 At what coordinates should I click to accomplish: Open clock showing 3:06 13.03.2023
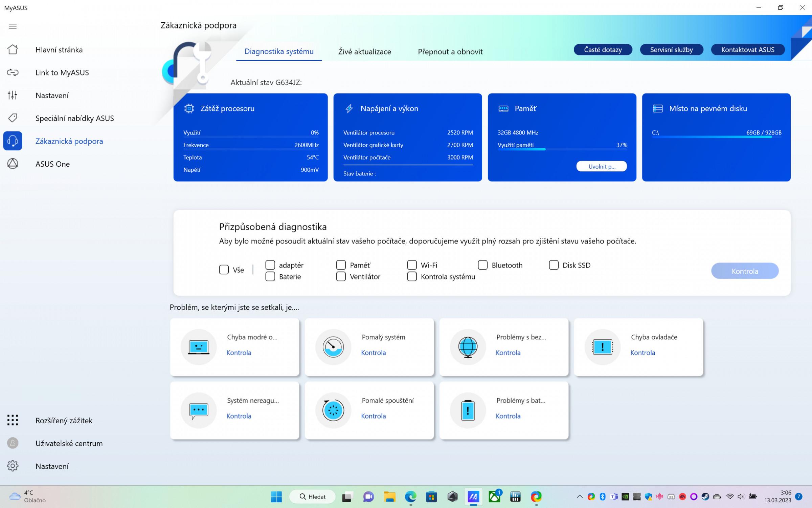[x=777, y=496]
